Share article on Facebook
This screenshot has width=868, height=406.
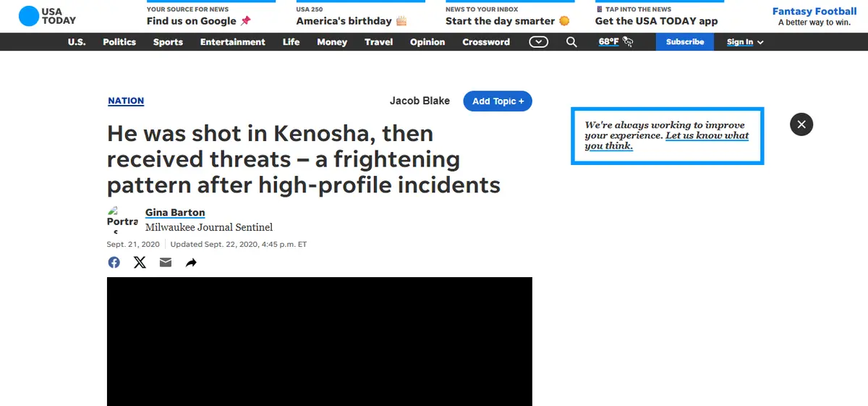(x=114, y=263)
